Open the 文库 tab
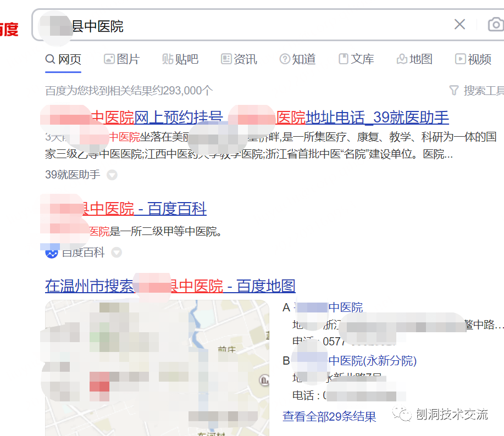 click(356, 59)
